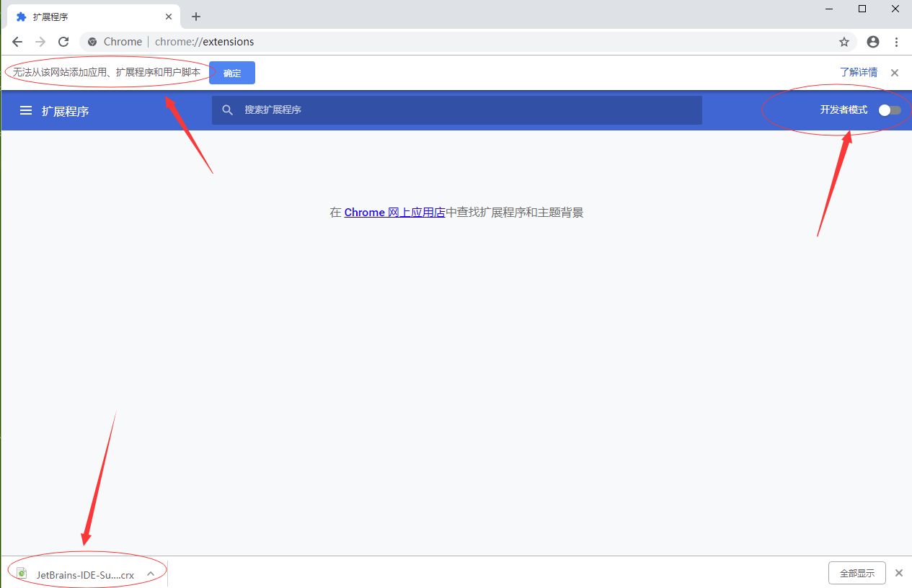Open the 了解详情 link
The width and height of the screenshot is (912, 588).
[859, 73]
